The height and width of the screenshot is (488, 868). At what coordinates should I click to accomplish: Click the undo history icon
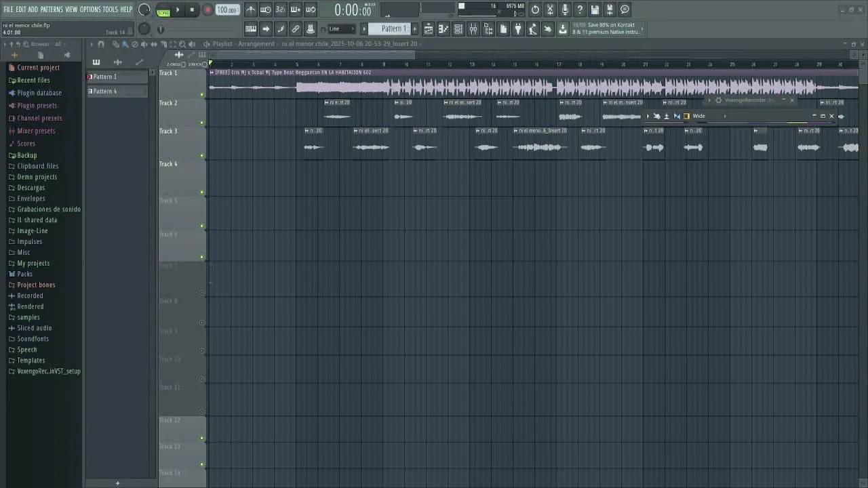click(x=535, y=9)
